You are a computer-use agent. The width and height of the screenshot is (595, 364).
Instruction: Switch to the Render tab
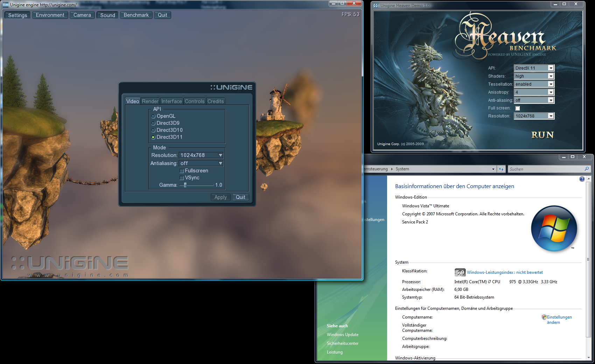150,101
